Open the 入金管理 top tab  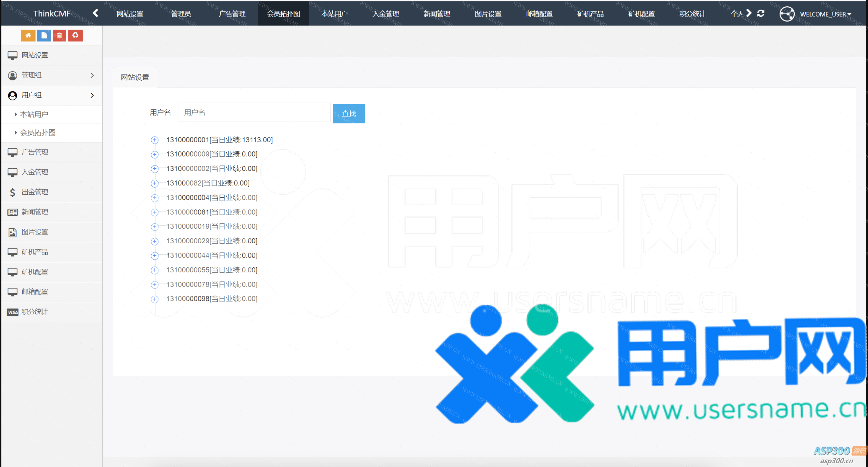tap(386, 14)
